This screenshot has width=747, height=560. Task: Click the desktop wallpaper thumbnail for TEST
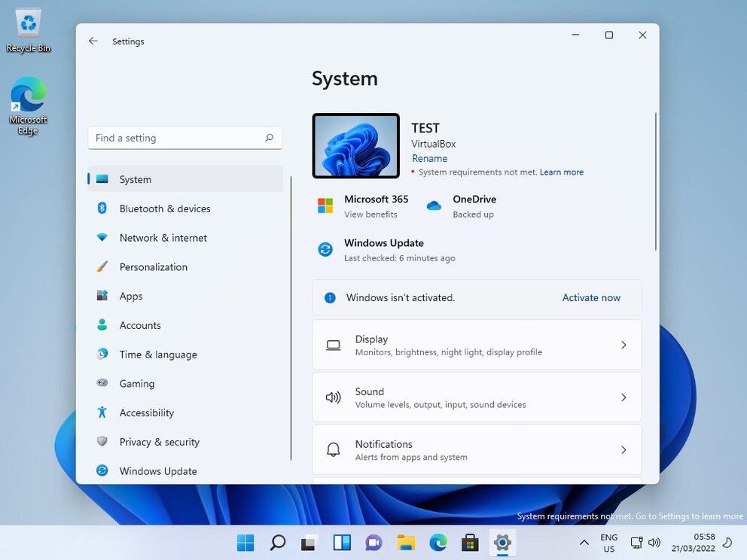point(356,146)
